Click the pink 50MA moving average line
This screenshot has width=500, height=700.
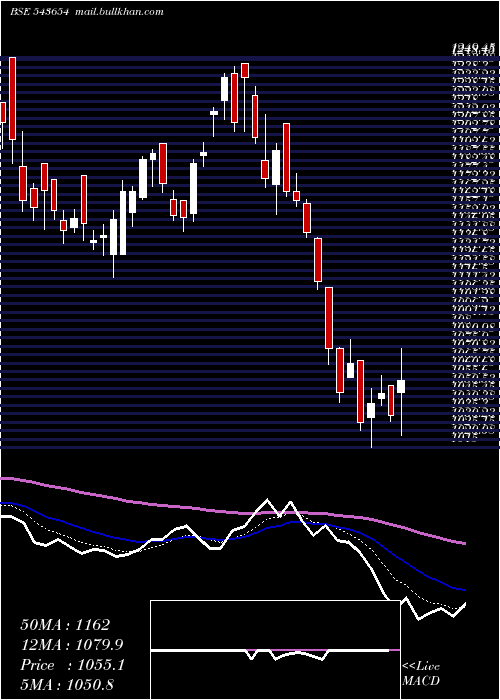232,510
